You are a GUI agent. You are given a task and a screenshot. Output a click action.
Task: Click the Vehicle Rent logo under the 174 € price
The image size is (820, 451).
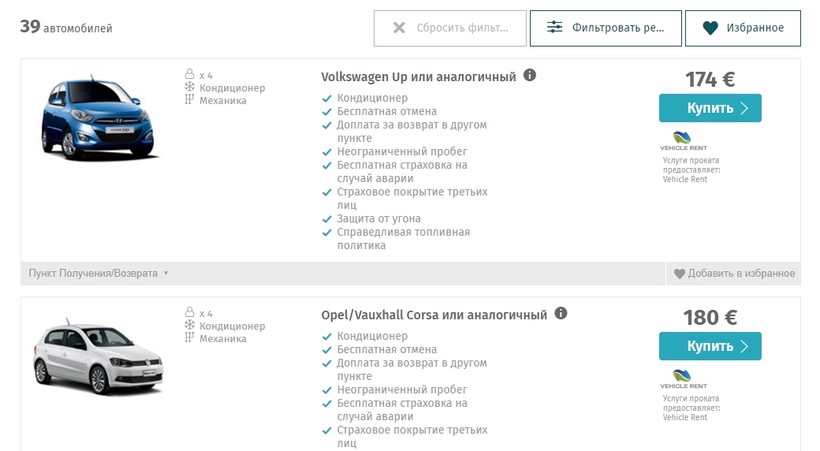pos(682,141)
